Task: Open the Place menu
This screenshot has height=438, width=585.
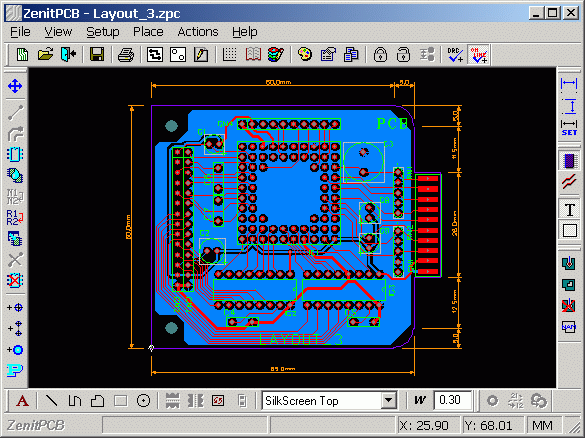Action: coord(148,32)
